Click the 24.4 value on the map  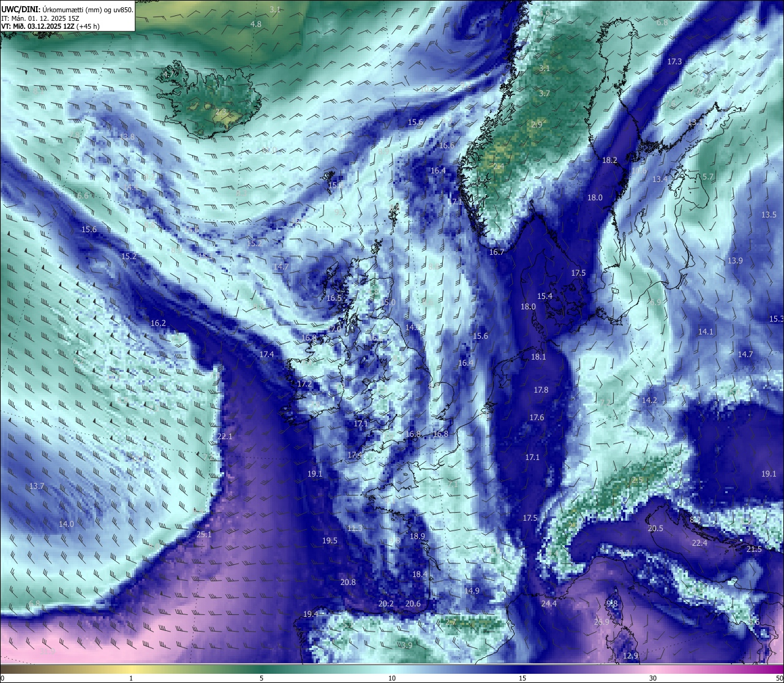pyautogui.click(x=549, y=603)
